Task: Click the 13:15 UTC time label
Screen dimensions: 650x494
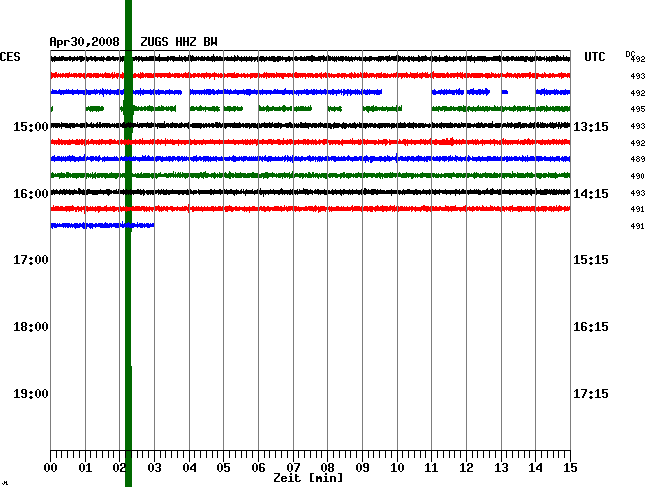Action: 591,126
